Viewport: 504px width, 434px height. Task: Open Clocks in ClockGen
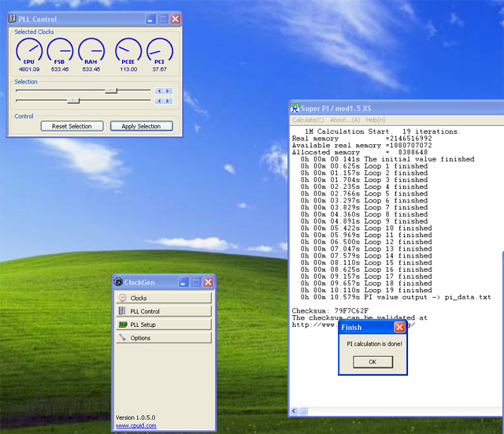[x=164, y=299]
